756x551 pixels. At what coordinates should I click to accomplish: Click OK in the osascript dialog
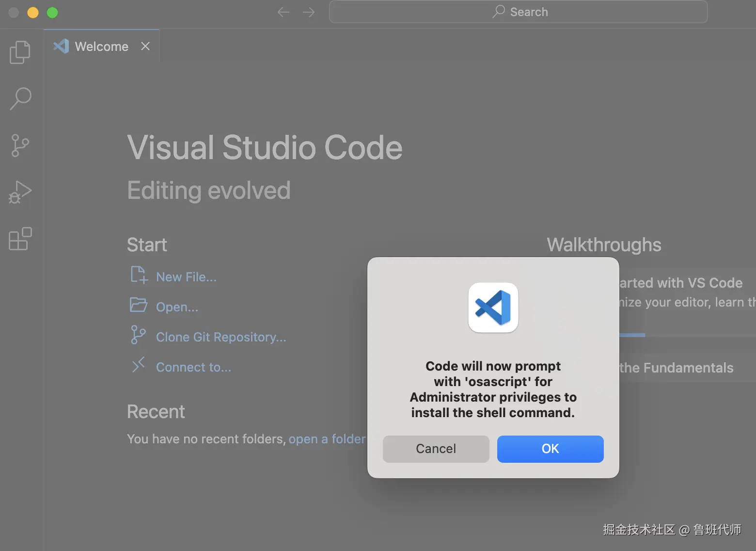551,449
